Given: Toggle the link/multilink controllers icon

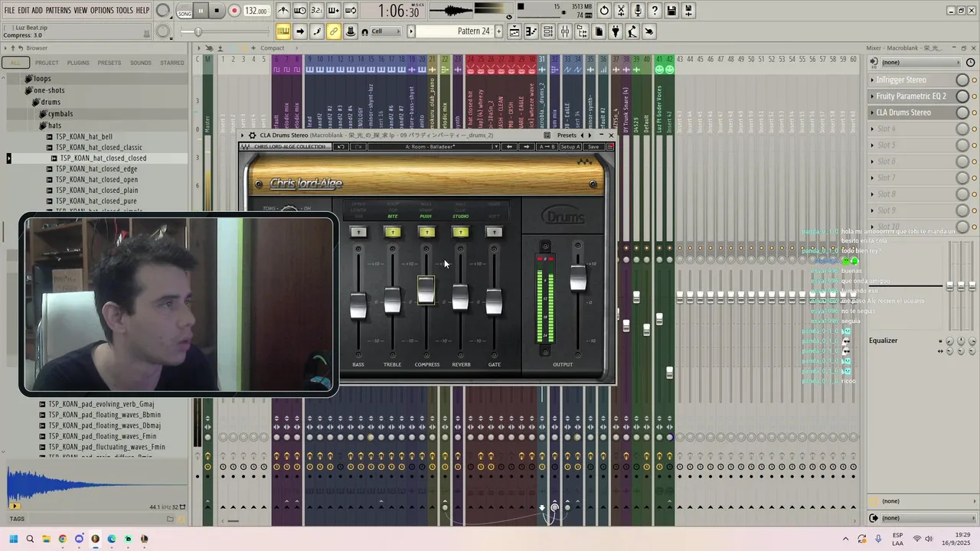Looking at the screenshot, I should click(334, 31).
